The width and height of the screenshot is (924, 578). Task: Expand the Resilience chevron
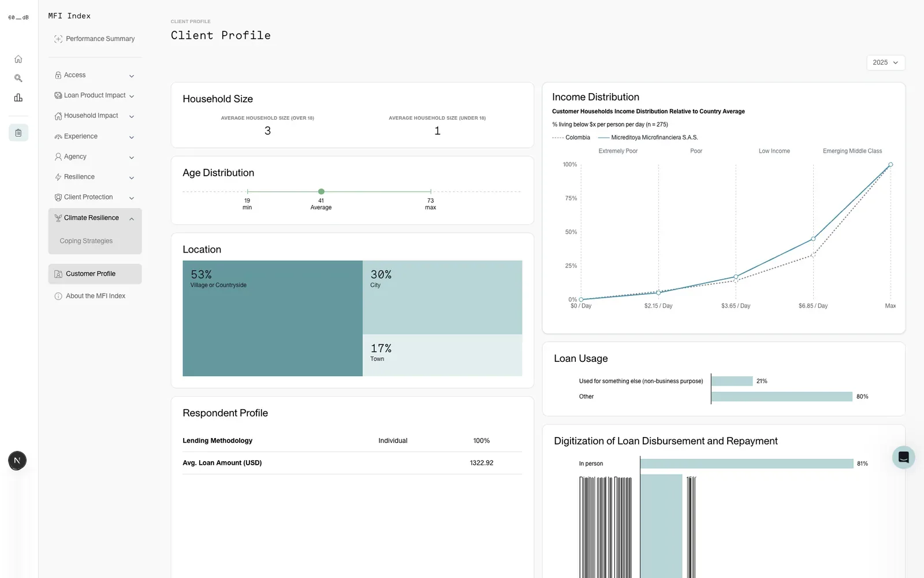[x=132, y=177]
